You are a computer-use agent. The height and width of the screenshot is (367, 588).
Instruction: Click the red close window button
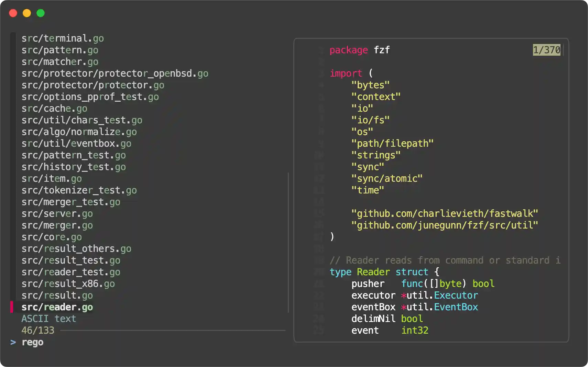[x=13, y=13]
